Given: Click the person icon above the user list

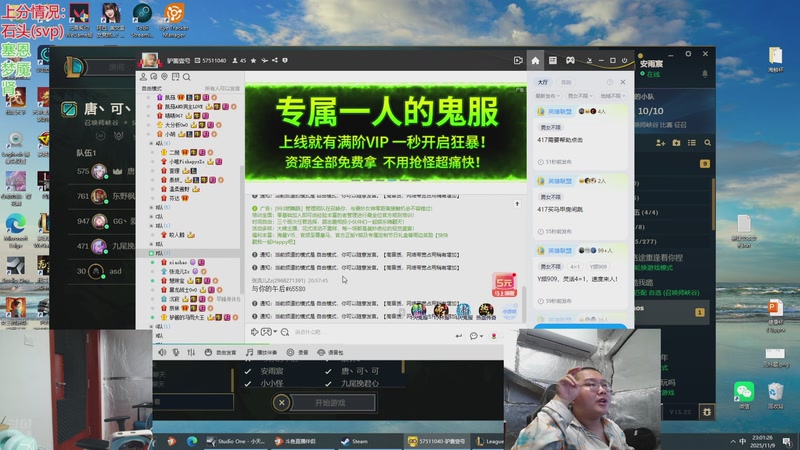Looking at the screenshot, I should point(143,77).
